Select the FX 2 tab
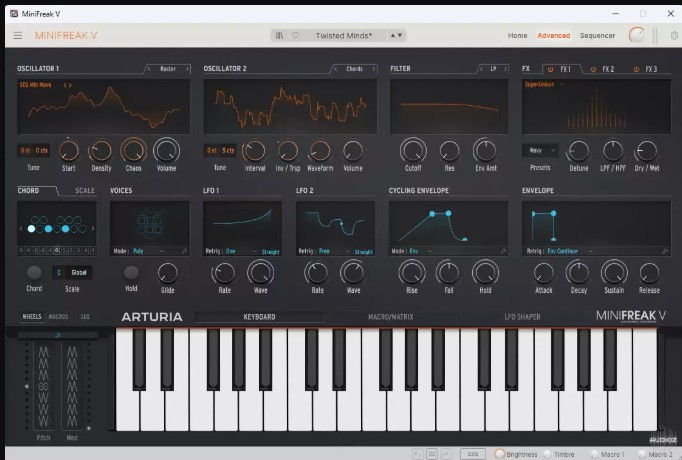 (608, 69)
